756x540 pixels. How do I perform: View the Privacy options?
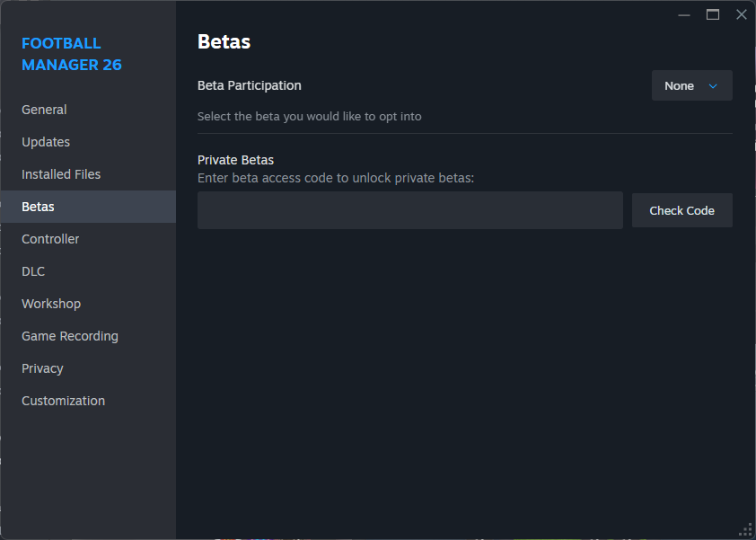(x=42, y=368)
